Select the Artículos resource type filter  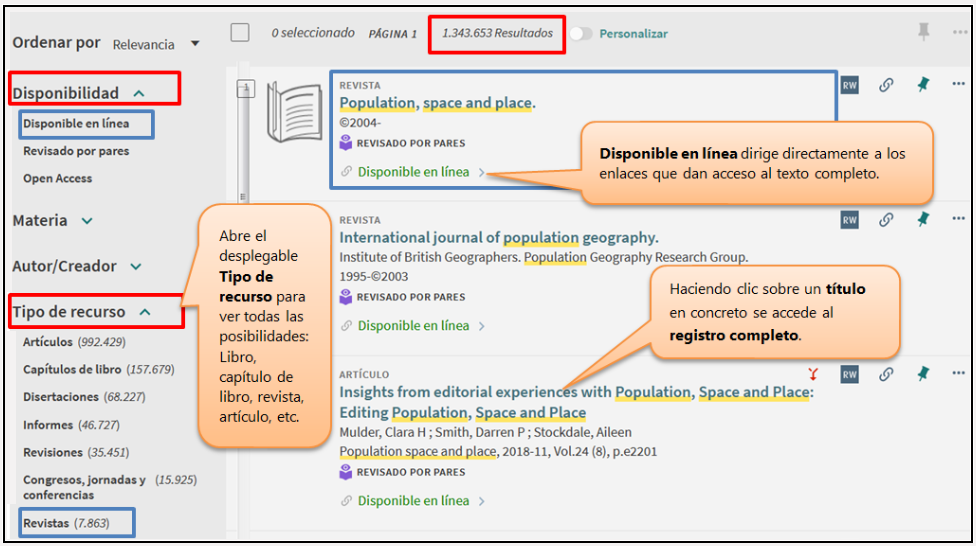pos(48,342)
